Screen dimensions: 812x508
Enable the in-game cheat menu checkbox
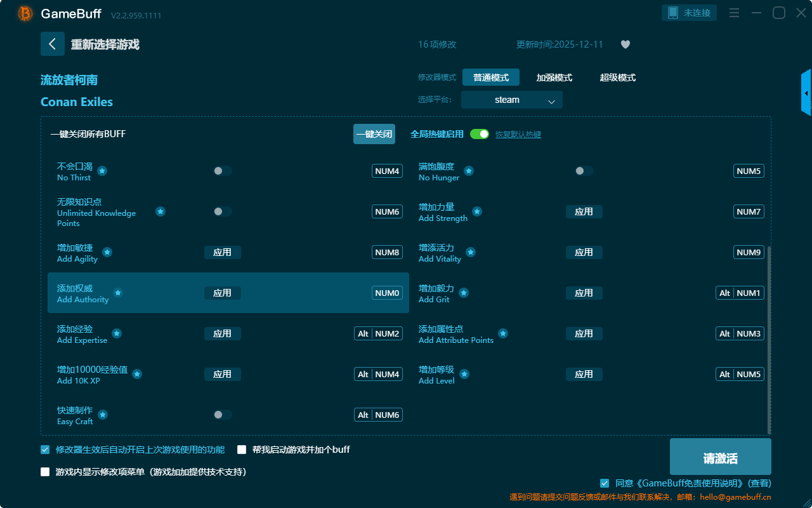point(45,472)
